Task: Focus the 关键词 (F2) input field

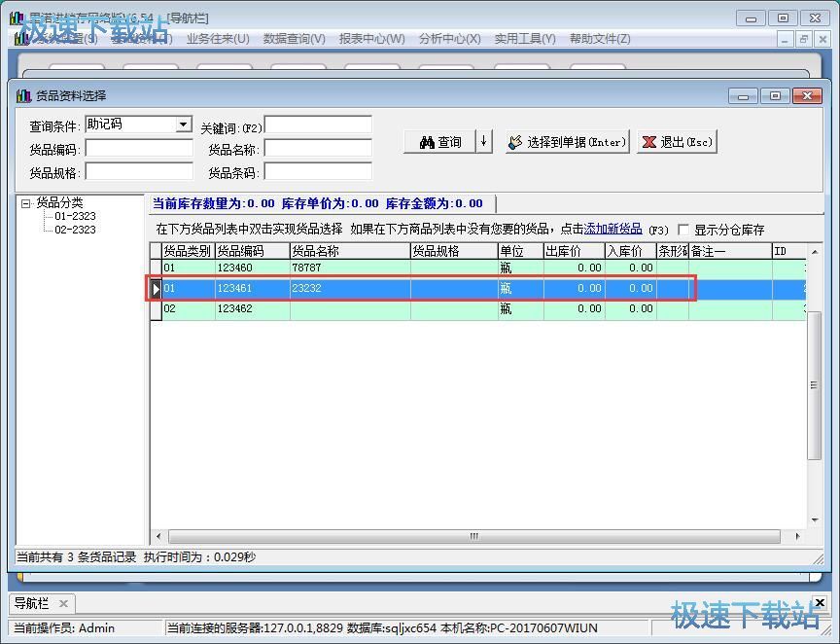Action: pos(318,125)
